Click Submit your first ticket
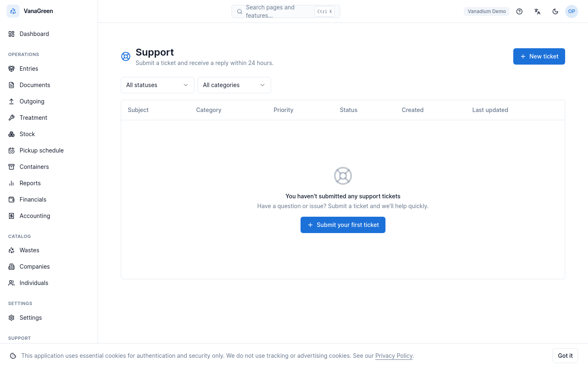This screenshot has height=368, width=588. pyautogui.click(x=343, y=225)
